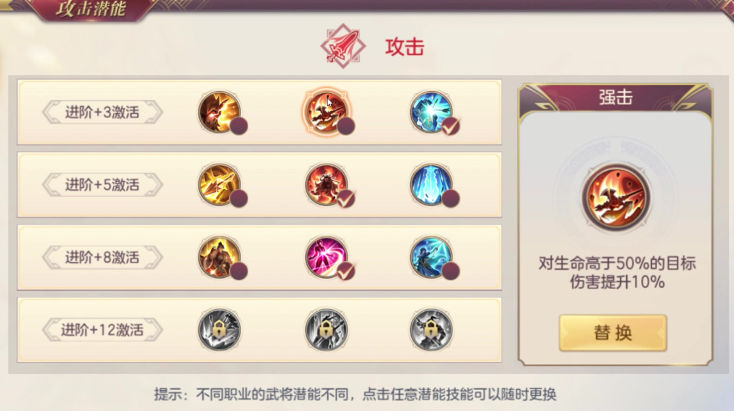Toggle checkmark on red skill in 进阶+5 row
The height and width of the screenshot is (411, 734).
pos(346,198)
